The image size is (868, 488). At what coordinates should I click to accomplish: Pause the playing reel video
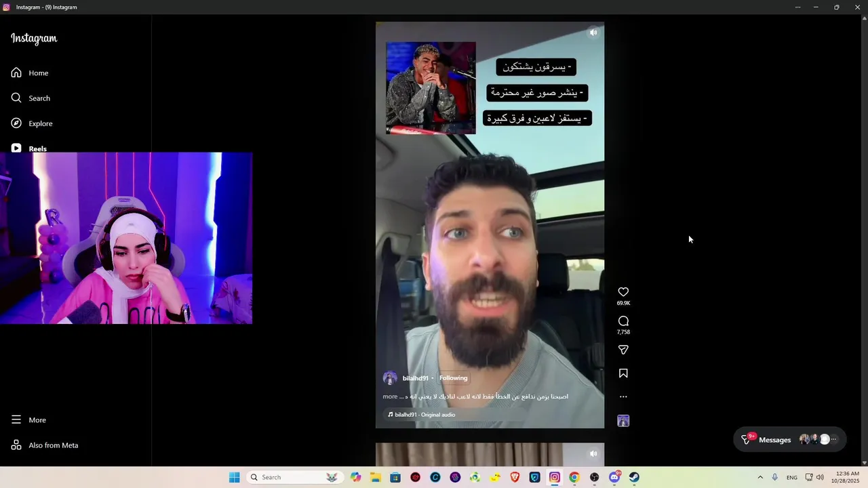(490, 225)
